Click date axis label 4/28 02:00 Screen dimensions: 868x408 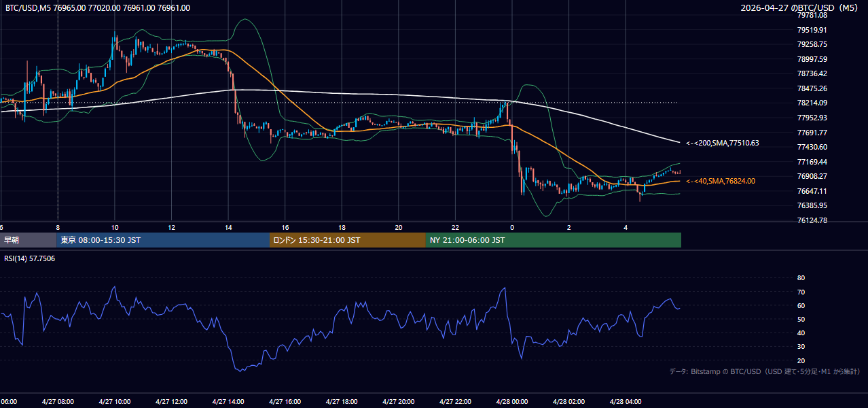tap(568, 401)
